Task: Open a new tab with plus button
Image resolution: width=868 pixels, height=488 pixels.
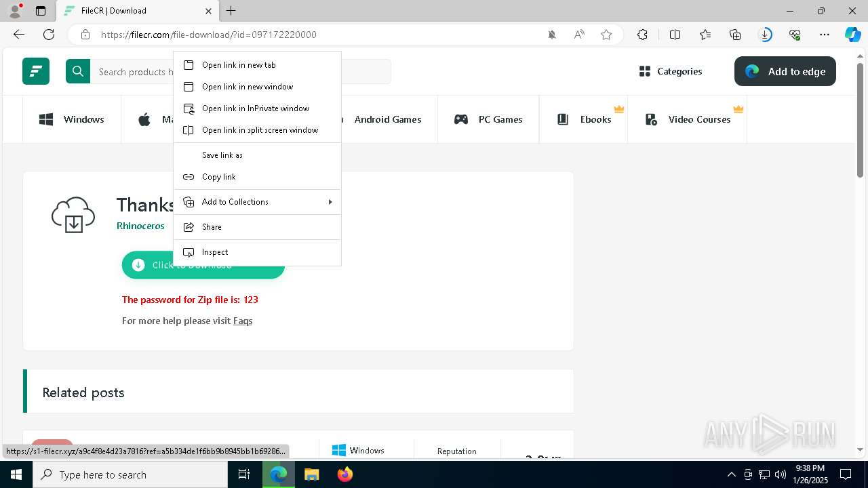Action: tap(231, 11)
